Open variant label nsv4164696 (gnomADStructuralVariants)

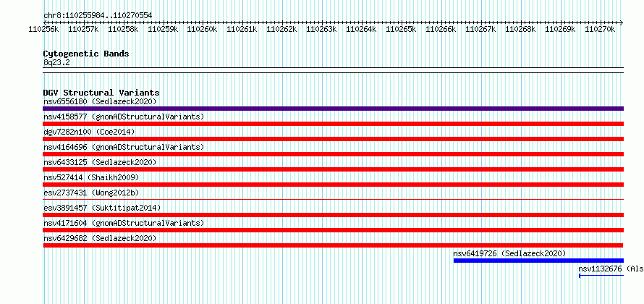(x=124, y=147)
